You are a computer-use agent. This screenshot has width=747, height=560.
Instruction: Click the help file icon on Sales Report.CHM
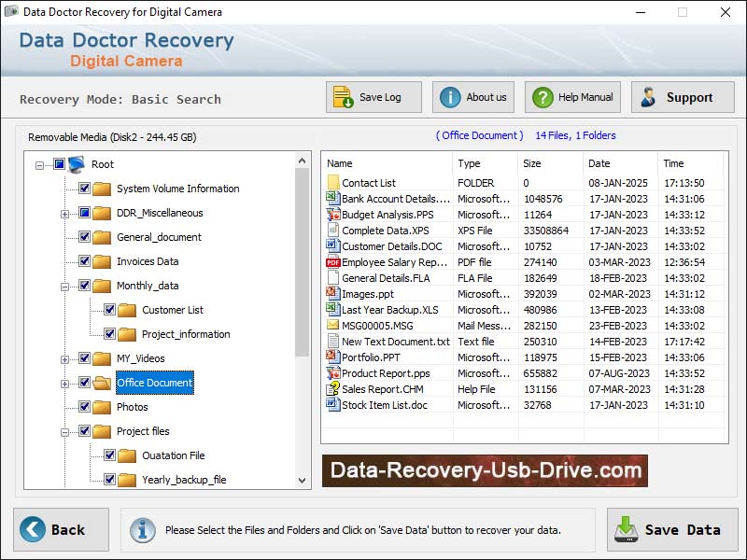click(x=331, y=389)
